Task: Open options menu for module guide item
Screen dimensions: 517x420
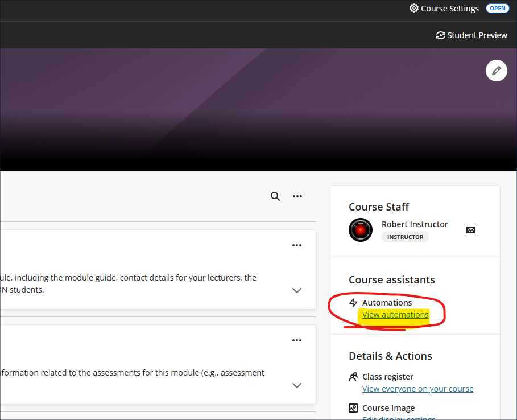Action: pyautogui.click(x=296, y=245)
